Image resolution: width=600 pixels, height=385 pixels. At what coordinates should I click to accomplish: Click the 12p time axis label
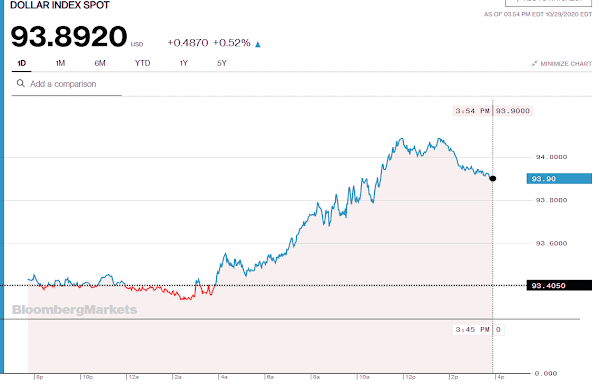pos(410,377)
